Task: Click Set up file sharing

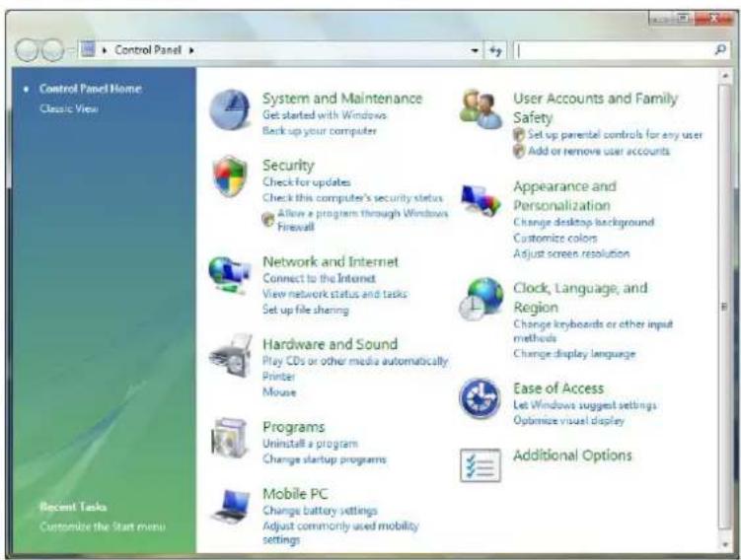Action: coord(306,310)
